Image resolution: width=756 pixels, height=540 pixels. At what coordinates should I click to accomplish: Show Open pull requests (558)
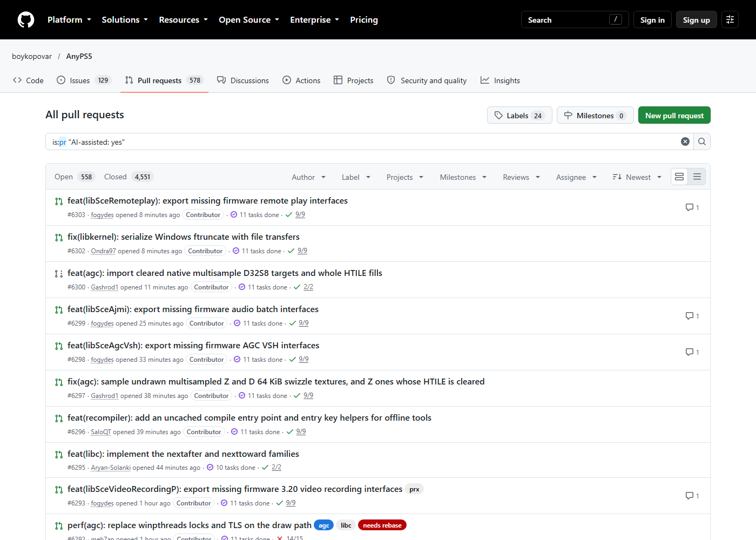coord(74,177)
